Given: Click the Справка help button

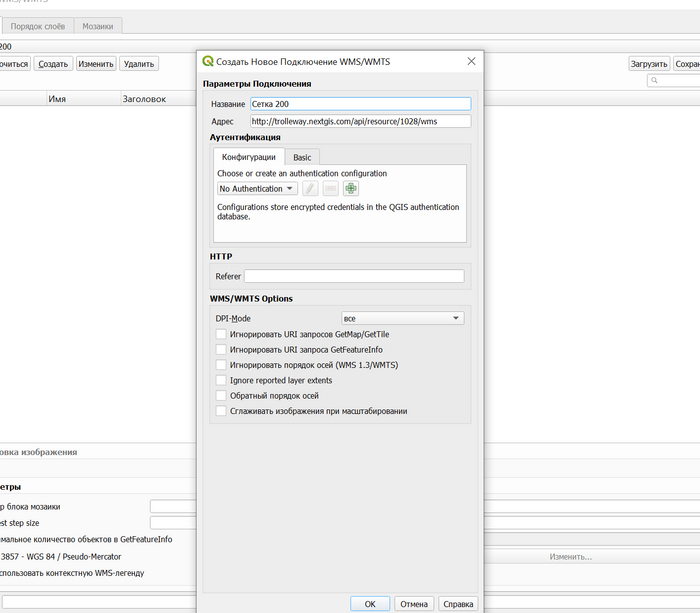Looking at the screenshot, I should click(458, 604).
